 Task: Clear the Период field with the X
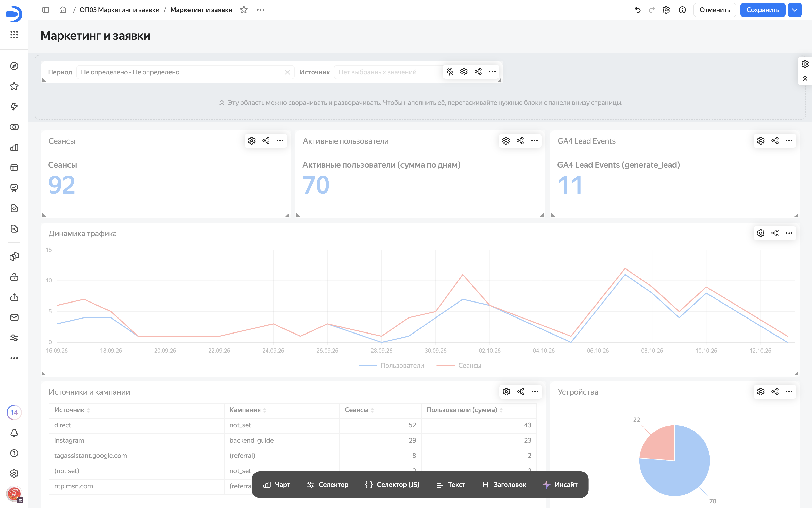tap(287, 72)
